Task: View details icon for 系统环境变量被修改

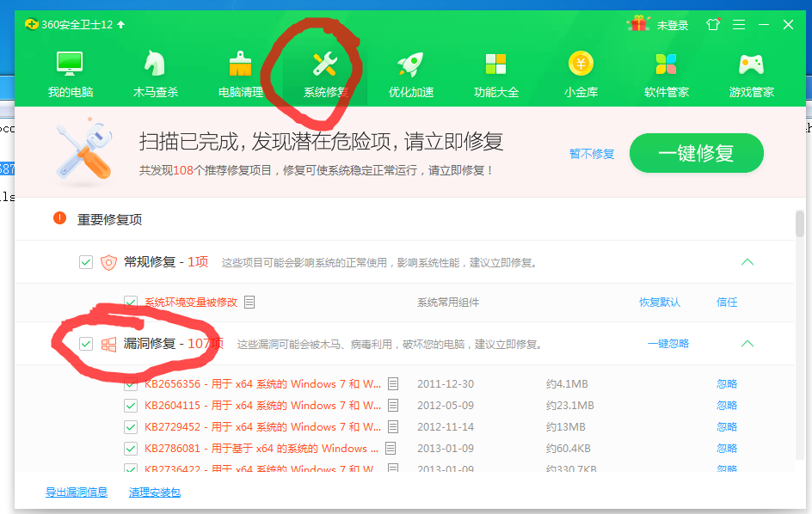Action: (249, 302)
